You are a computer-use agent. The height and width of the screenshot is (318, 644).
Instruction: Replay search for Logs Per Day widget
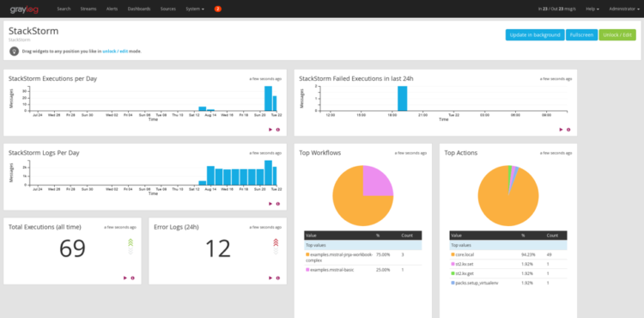[270, 204]
